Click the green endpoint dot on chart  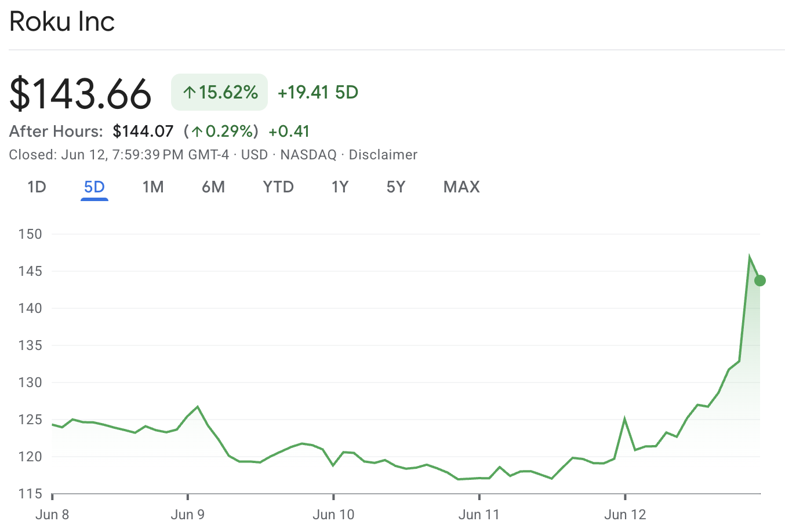[760, 280]
